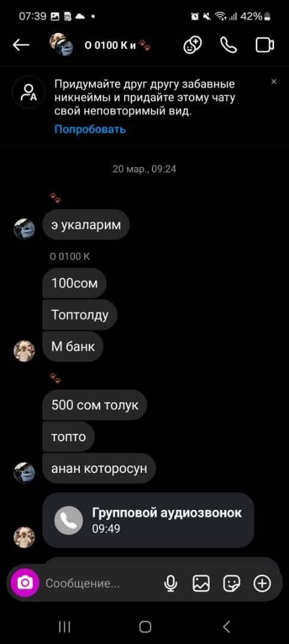The width and height of the screenshot is (289, 644).
Task: Open the photo gallery picker icon
Action: 201,583
